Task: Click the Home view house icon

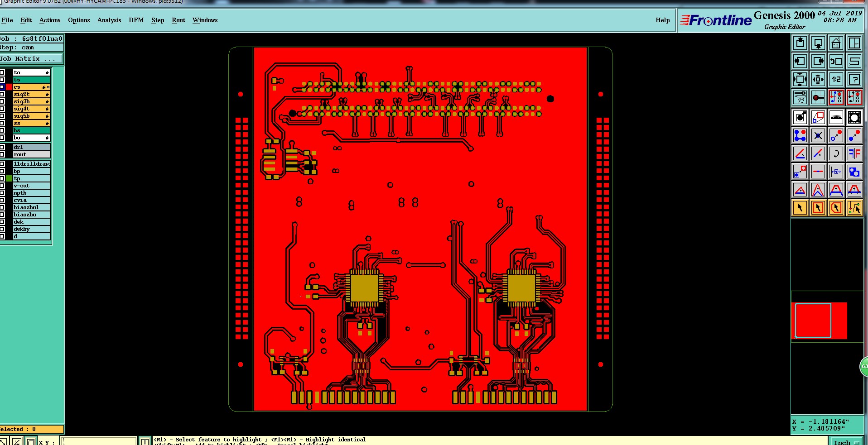Action: pos(836,43)
